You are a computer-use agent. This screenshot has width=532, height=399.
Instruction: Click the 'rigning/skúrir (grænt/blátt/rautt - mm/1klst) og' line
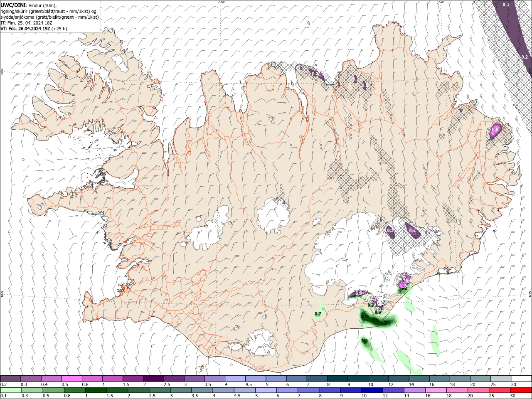(49, 11)
